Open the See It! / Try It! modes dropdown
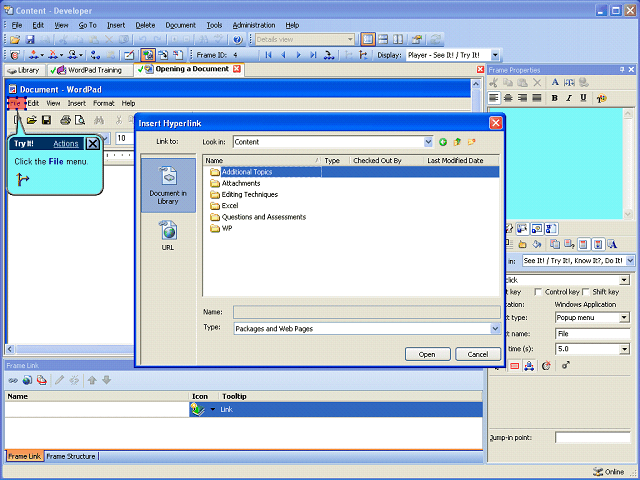Image resolution: width=640 pixels, height=480 pixels. 630,260
